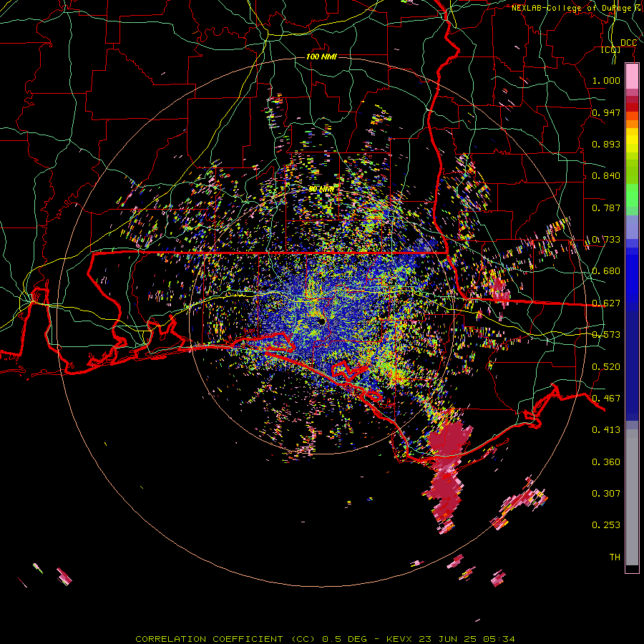Pick the bright green swatch in legend
Screen dimensions: 644x644
click(x=632, y=195)
